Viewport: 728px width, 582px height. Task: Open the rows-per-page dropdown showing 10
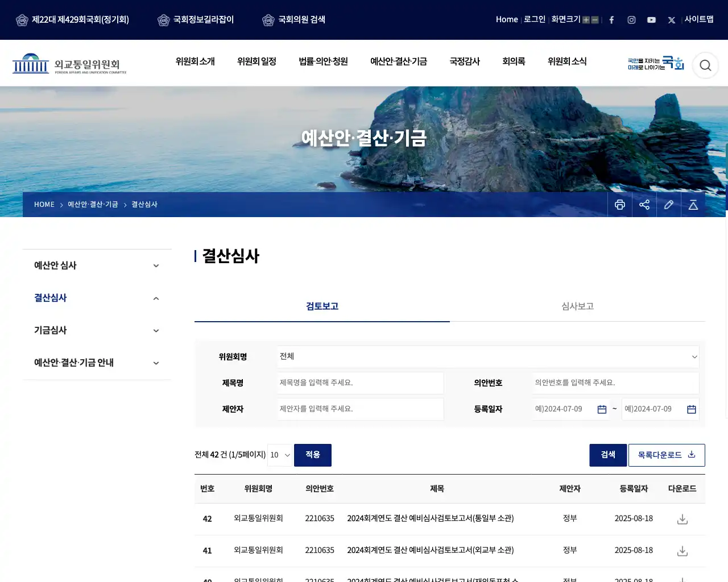280,455
